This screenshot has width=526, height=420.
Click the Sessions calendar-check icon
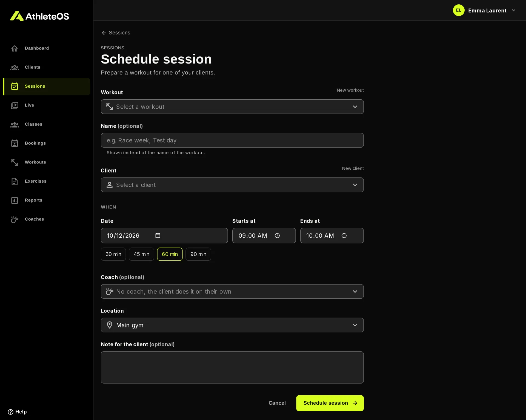(15, 86)
